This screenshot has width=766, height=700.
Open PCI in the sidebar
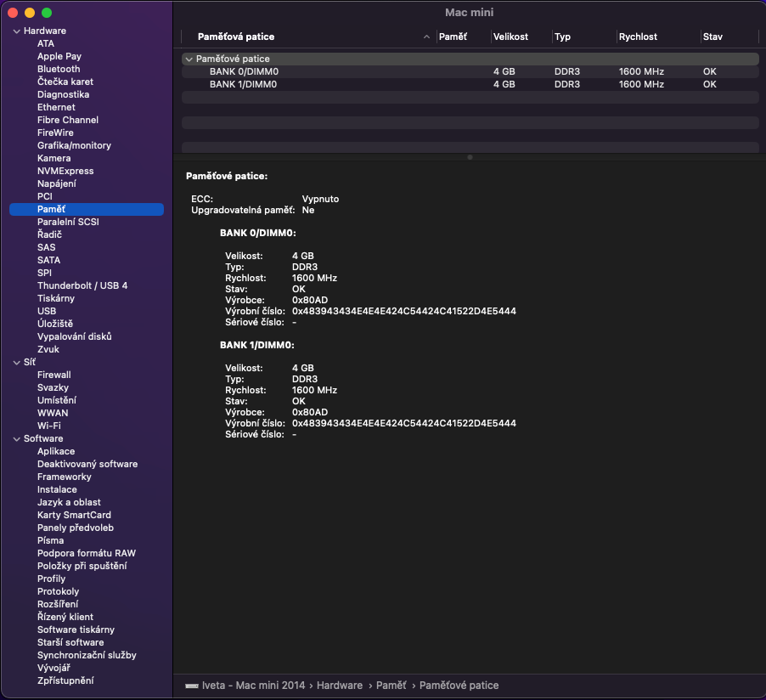click(x=44, y=196)
